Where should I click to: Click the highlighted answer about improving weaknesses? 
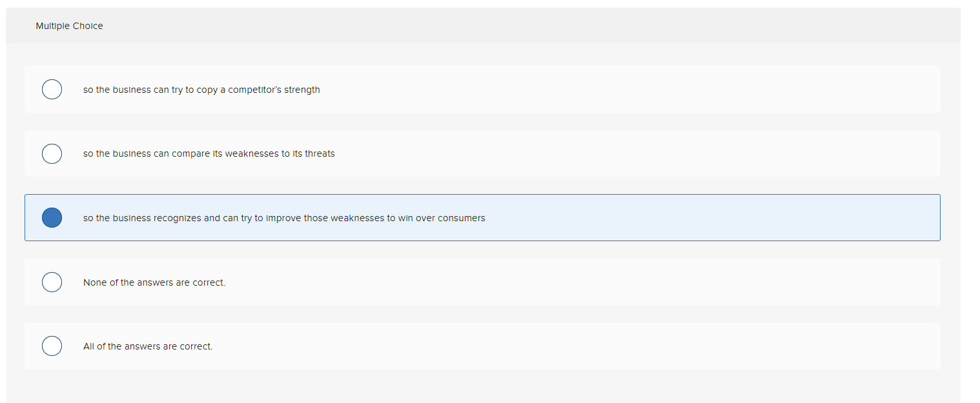tap(283, 217)
